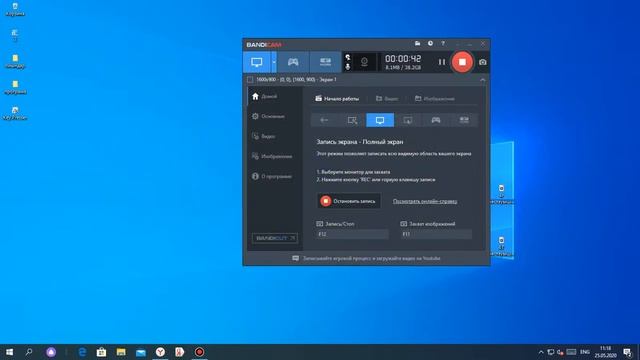The height and width of the screenshot is (360, 640).
Task: Take a screenshot with the camera icon
Action: [482, 62]
